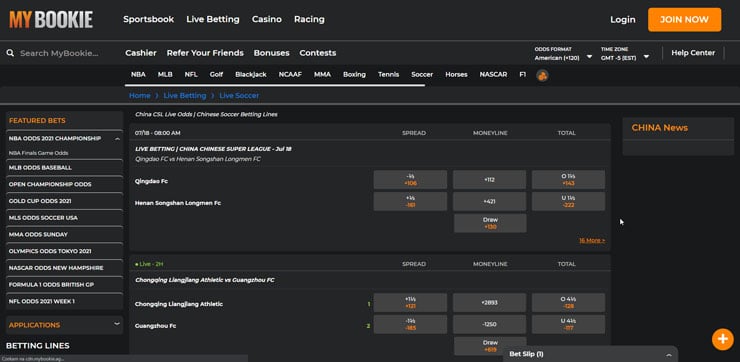740x362 pixels.
Task: Click the Login link
Action: pyautogui.click(x=622, y=20)
